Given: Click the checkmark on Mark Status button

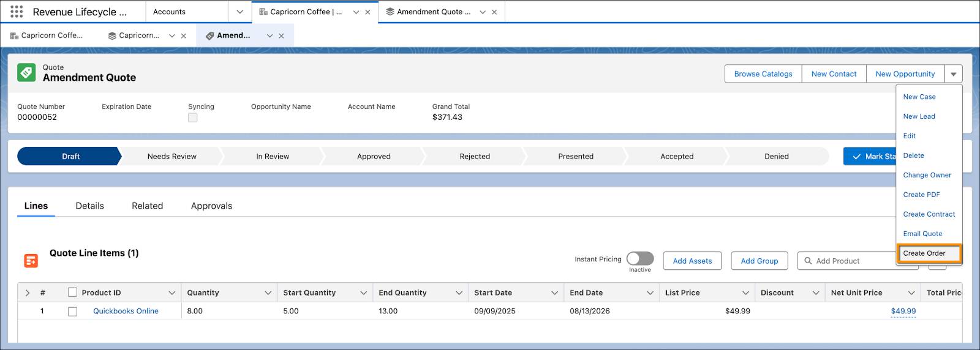Looking at the screenshot, I should (x=856, y=157).
